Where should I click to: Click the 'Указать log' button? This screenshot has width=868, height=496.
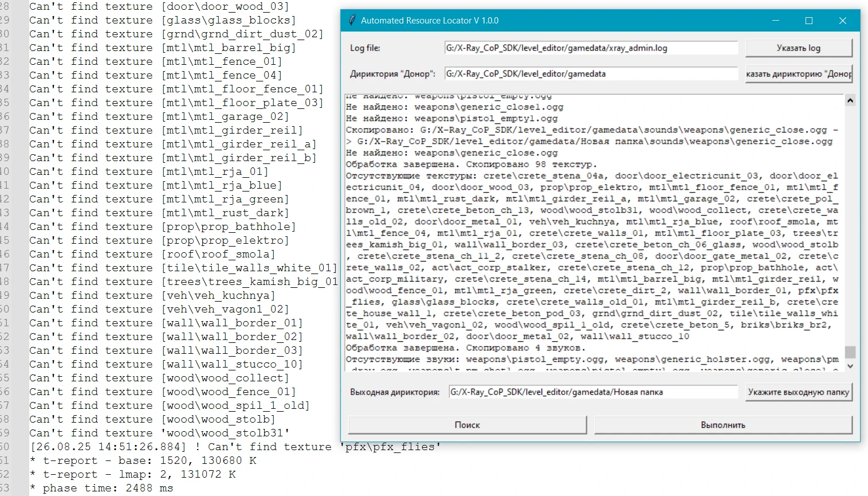(799, 48)
